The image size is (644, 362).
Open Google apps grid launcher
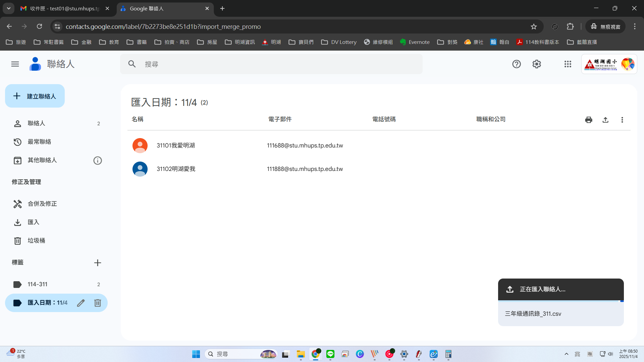[568, 64]
